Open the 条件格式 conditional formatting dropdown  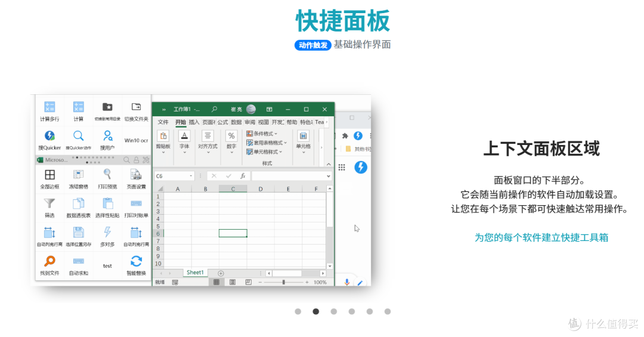pyautogui.click(x=262, y=134)
